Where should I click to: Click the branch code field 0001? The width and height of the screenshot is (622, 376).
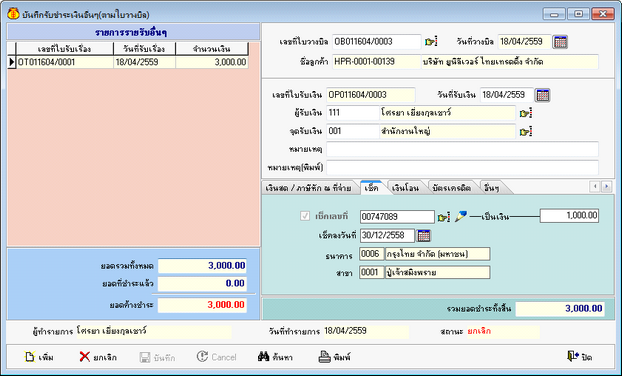(x=371, y=272)
